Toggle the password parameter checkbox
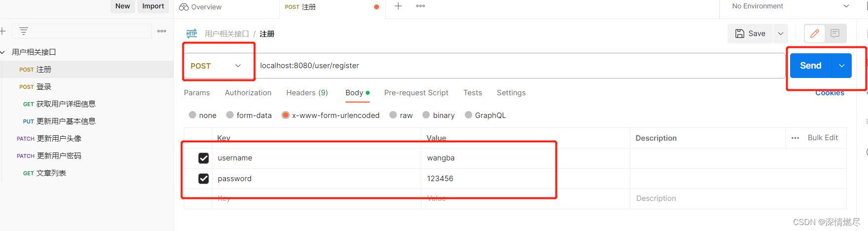Image resolution: width=868 pixels, height=231 pixels. click(204, 179)
